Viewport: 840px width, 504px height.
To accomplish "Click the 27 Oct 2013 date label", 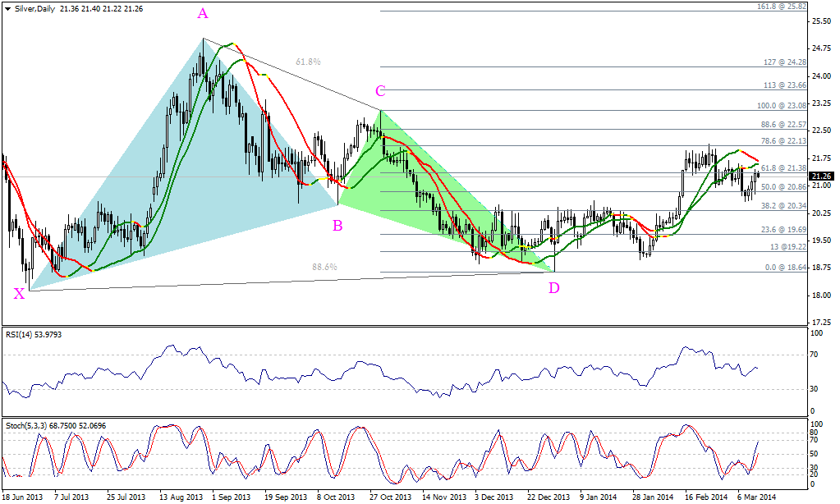I will (391, 497).
